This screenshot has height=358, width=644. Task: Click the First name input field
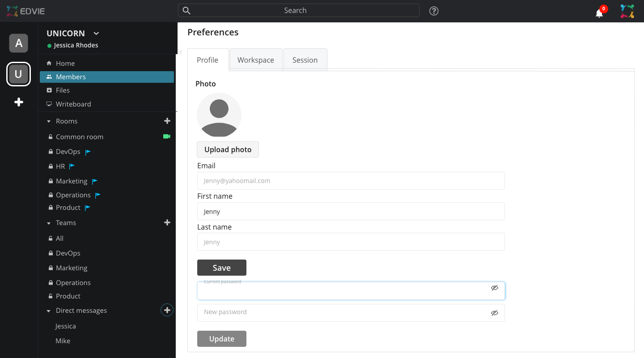(351, 211)
